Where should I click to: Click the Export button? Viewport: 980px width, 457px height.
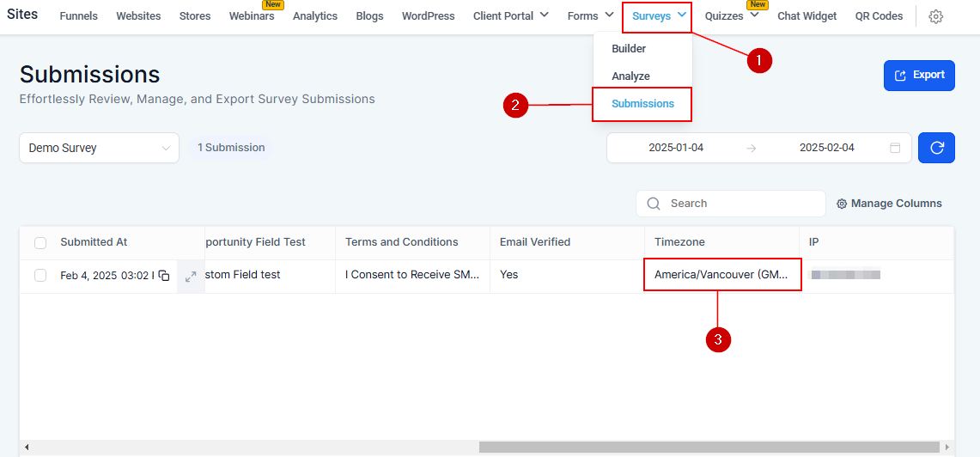[919, 76]
